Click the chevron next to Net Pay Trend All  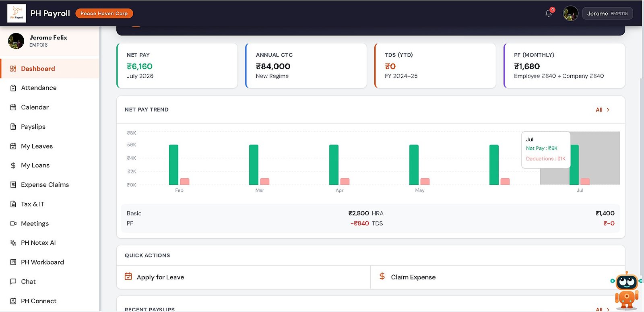point(608,110)
